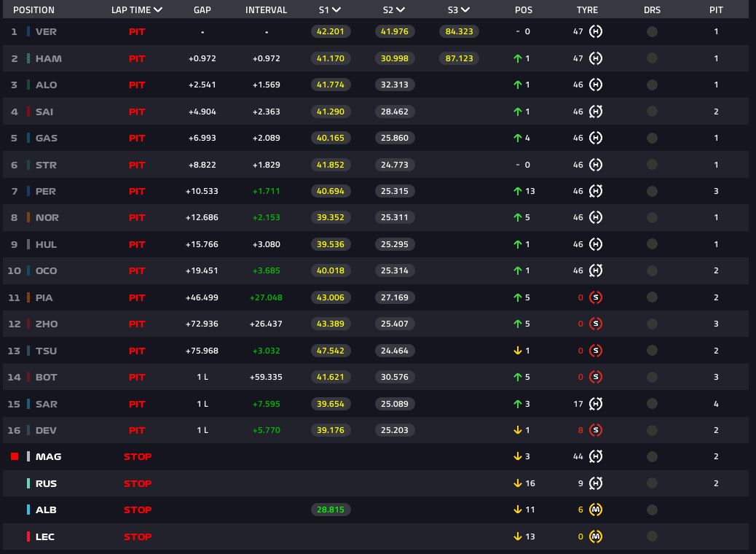The height and width of the screenshot is (554, 756).
Task: Select the INTERVAL column header
Action: (266, 10)
